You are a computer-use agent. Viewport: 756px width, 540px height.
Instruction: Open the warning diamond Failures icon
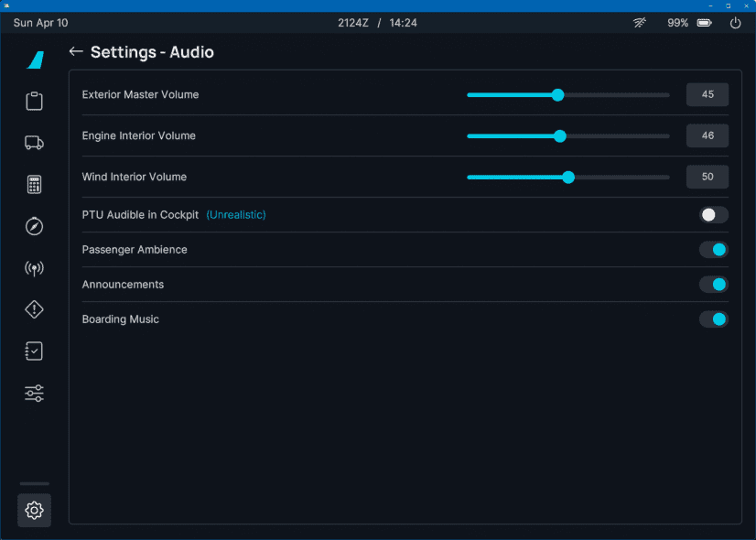35,310
